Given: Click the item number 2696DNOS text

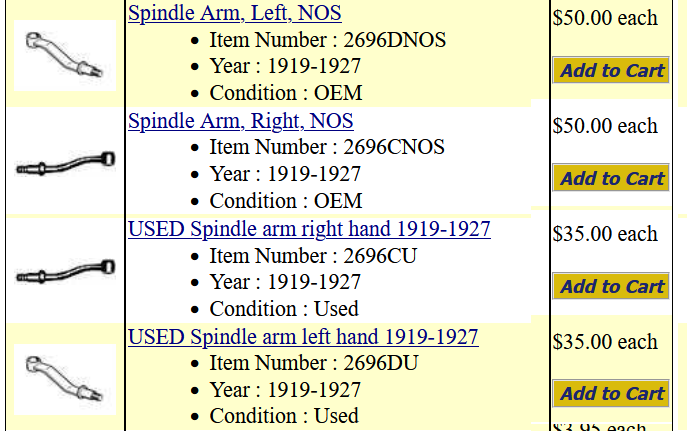Looking at the screenshot, I should tap(327, 40).
